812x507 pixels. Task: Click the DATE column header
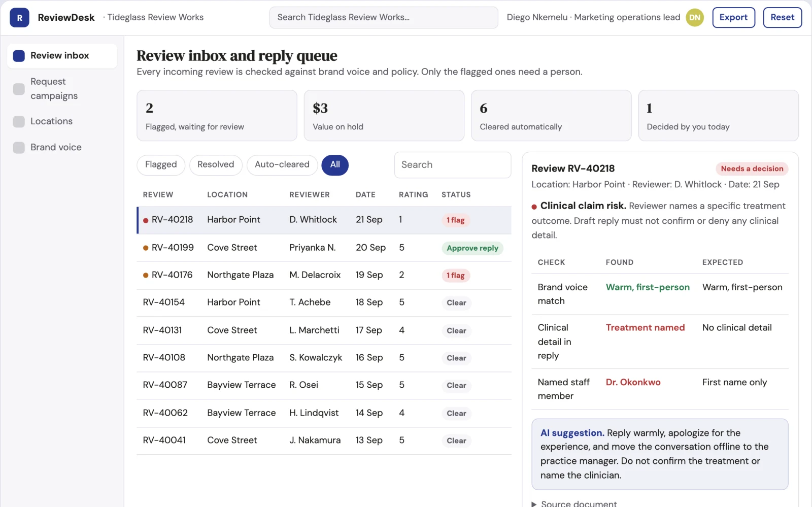(365, 195)
